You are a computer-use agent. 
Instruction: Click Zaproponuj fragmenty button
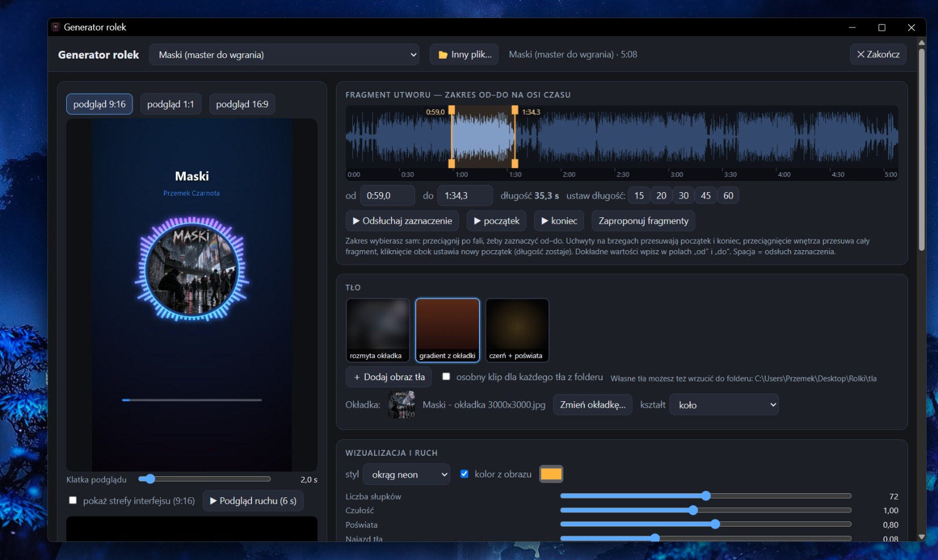pos(643,221)
